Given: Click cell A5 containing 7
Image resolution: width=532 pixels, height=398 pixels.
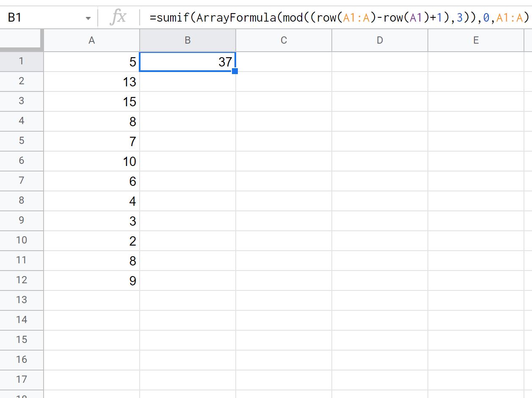Looking at the screenshot, I should (92, 141).
